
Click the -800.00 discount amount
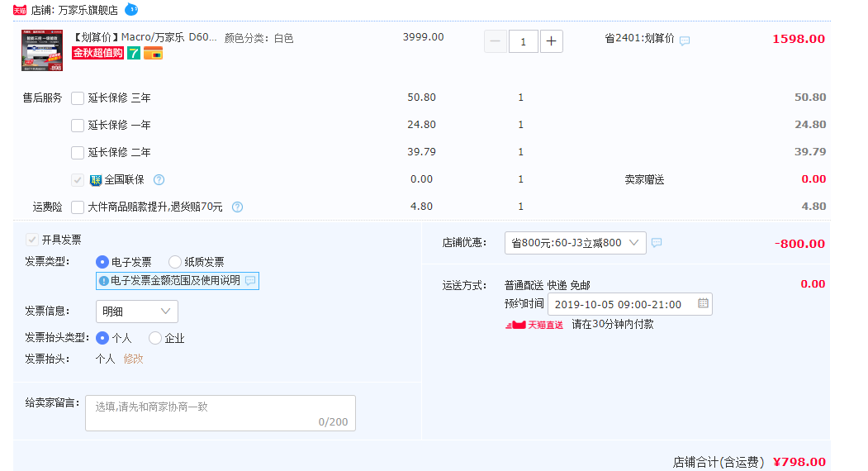[x=800, y=244]
